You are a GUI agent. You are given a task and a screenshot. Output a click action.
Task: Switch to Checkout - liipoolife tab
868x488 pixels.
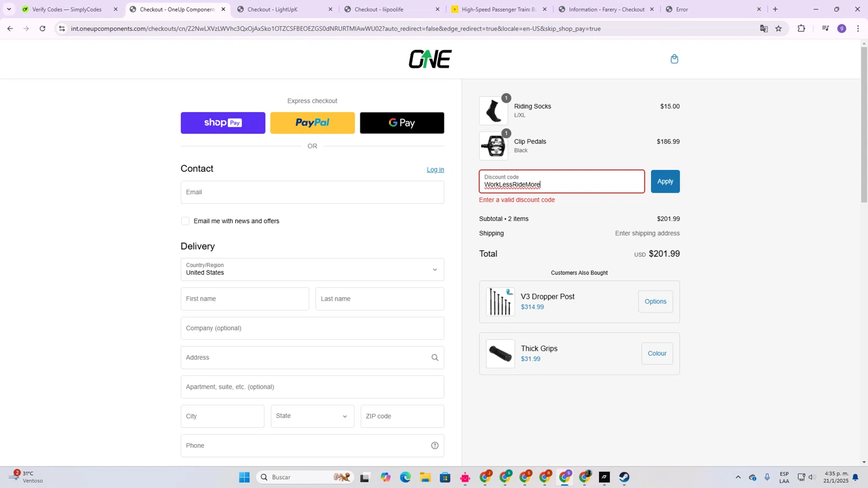[x=391, y=9]
